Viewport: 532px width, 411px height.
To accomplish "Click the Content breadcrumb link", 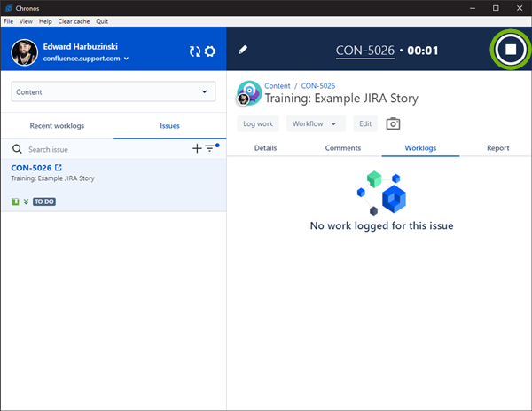I will tap(278, 86).
